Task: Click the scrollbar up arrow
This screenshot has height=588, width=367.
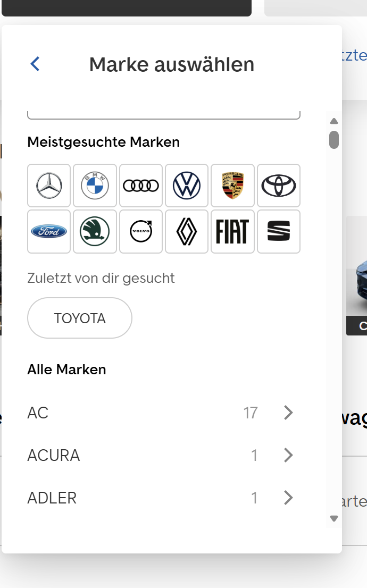Action: point(334,121)
